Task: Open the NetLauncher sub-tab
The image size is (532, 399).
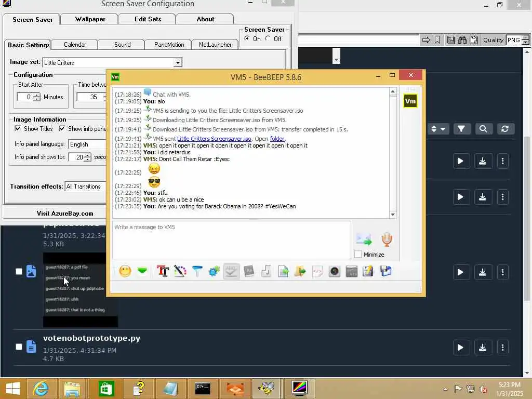Action: point(215,45)
